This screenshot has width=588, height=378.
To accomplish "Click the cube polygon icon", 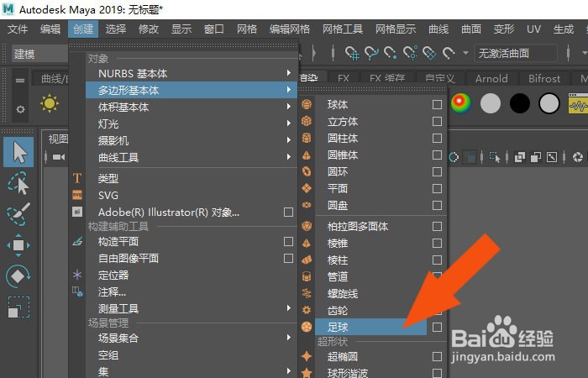I will [307, 121].
